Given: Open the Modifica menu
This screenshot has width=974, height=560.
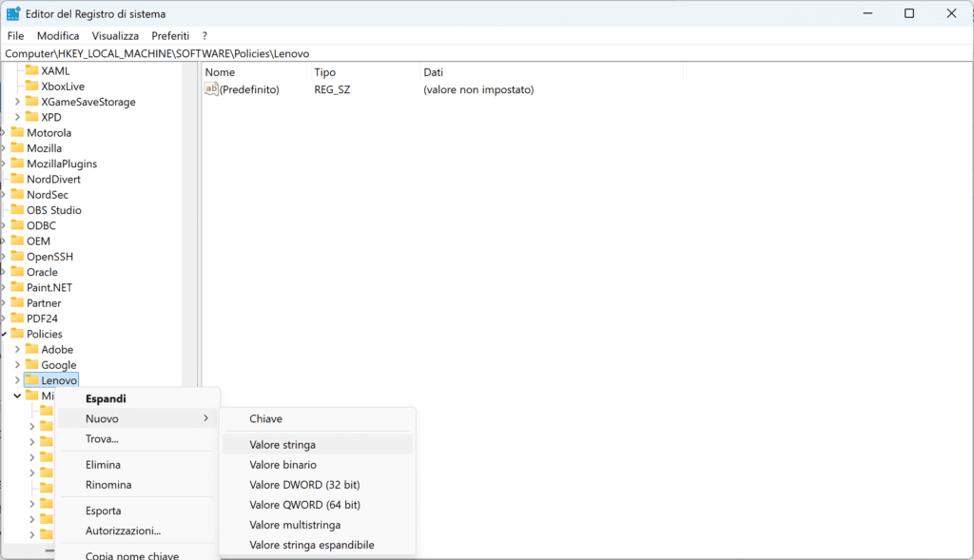Looking at the screenshot, I should click(x=57, y=35).
